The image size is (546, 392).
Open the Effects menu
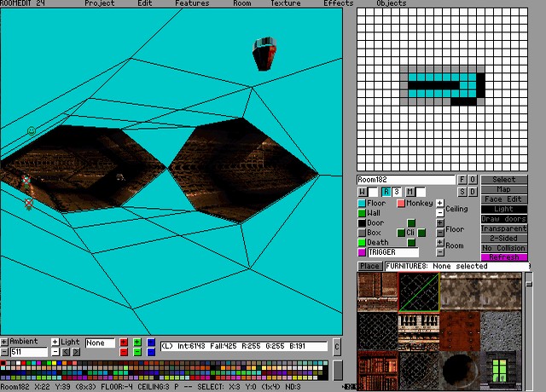(338, 3)
